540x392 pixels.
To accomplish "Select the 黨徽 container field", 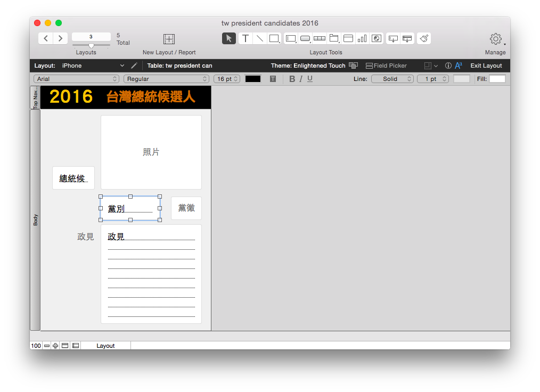I will point(186,208).
